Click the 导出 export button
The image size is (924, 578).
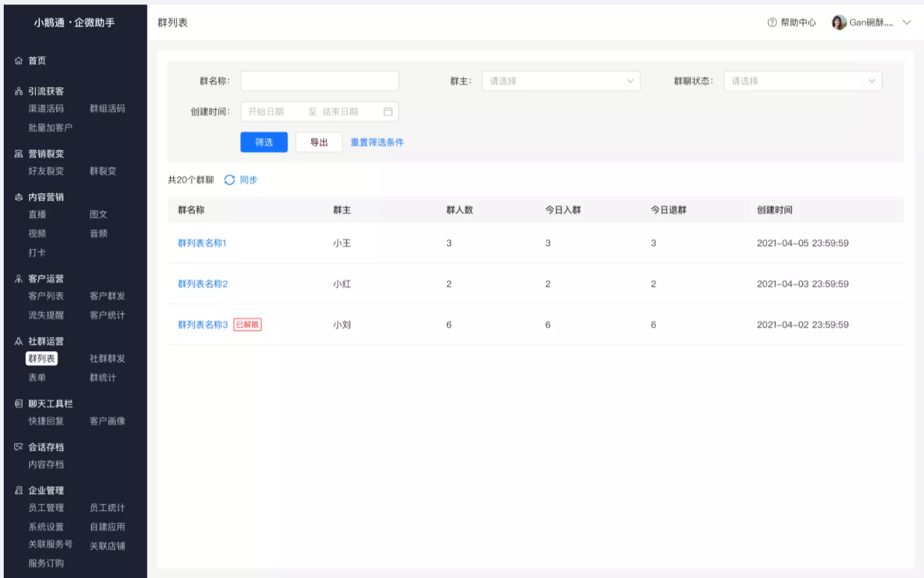click(x=319, y=142)
